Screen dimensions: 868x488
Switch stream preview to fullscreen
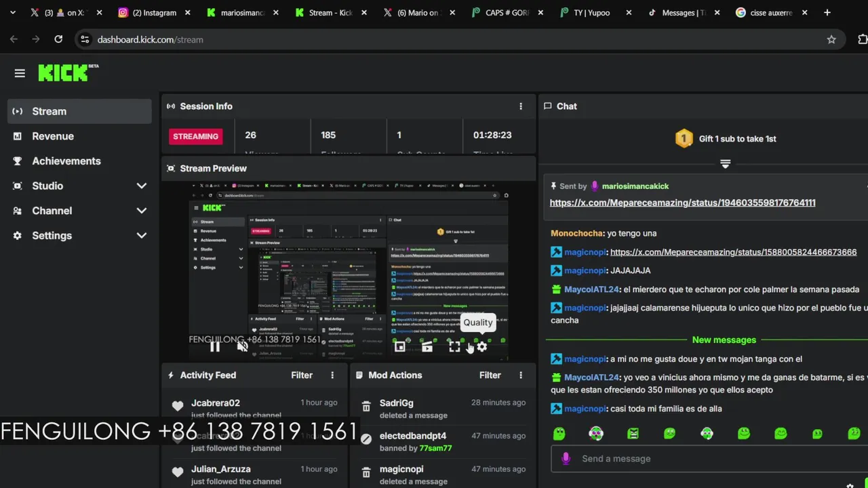tap(454, 347)
